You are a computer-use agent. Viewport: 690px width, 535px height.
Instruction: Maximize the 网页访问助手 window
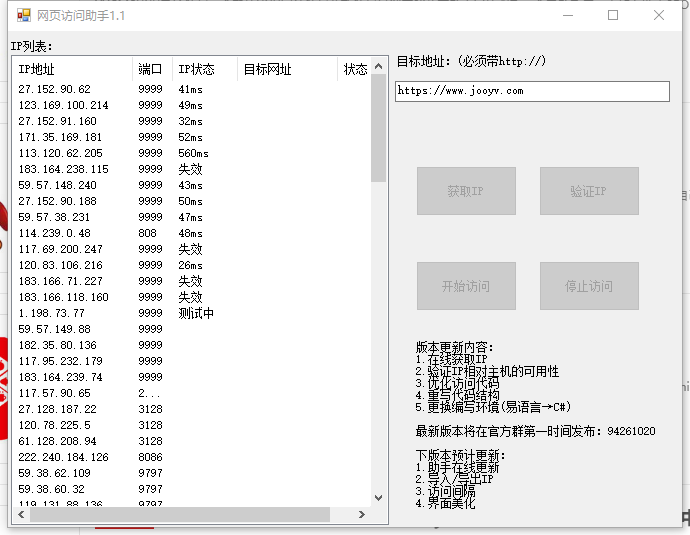(613, 15)
